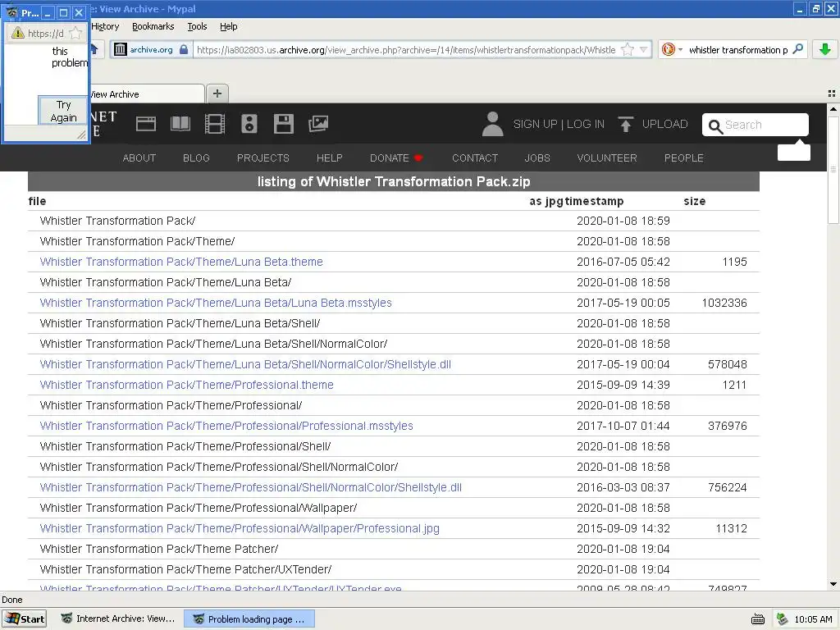Click the search engine DuckDuckGo icon
This screenshot has height=630, width=840.
point(668,49)
